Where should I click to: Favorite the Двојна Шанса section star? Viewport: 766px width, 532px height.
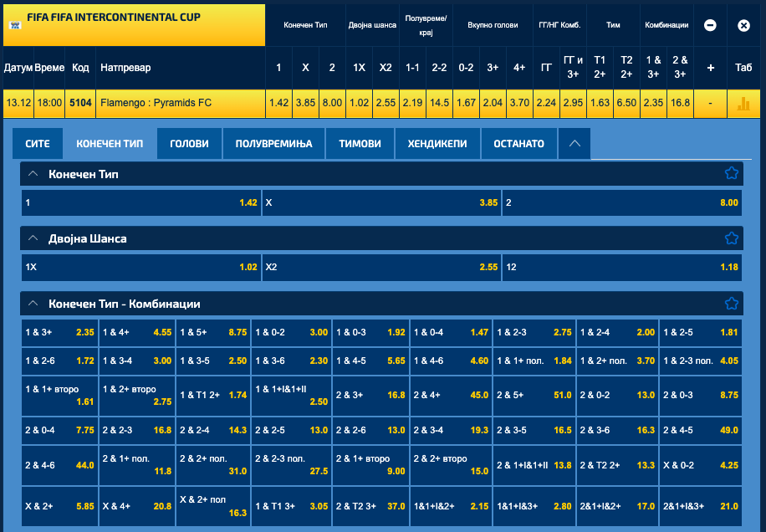(732, 238)
